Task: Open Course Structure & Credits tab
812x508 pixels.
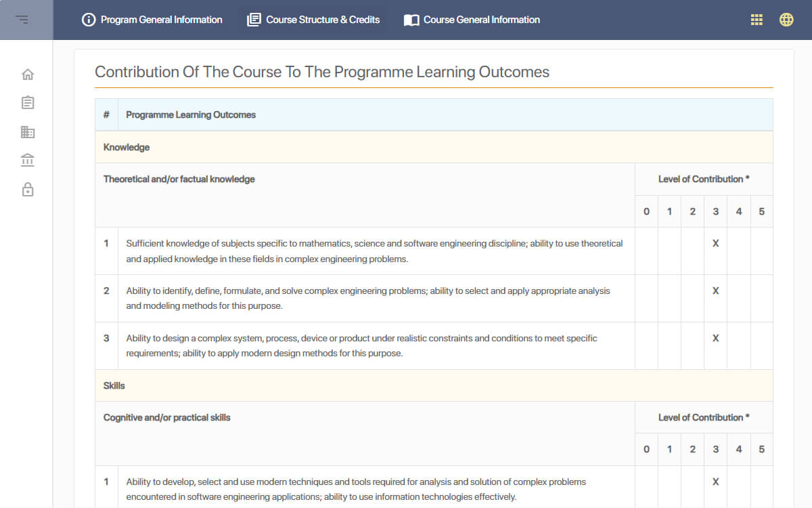Action: click(x=313, y=20)
